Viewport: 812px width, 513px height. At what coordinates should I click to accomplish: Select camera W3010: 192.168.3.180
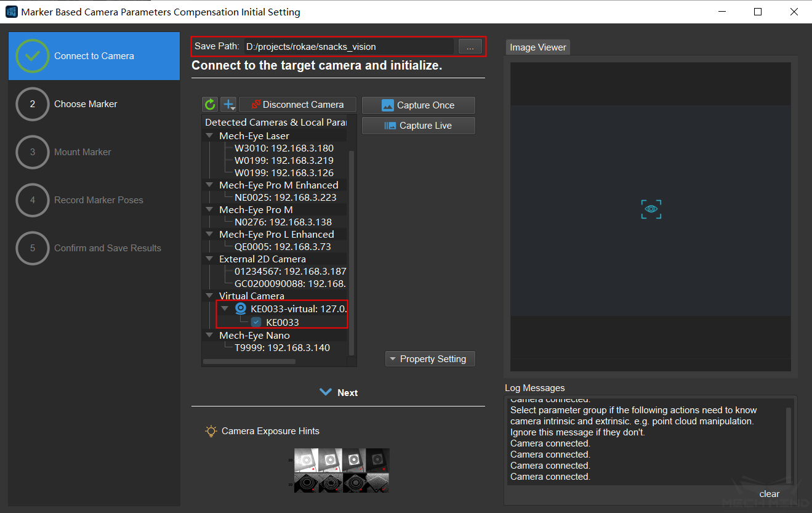284,148
